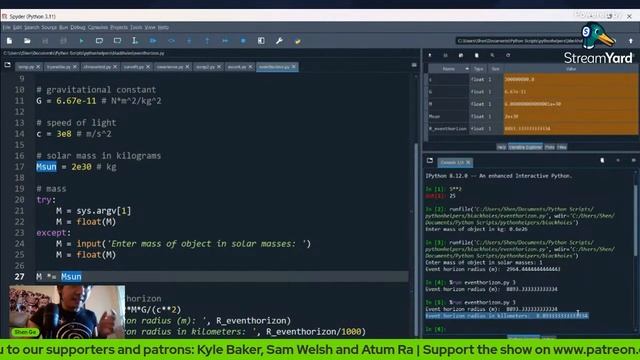Open the IPython console options menu

(x=633, y=160)
